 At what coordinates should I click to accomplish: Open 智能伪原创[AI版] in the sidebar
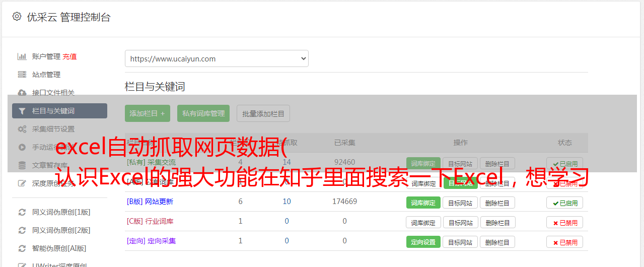click(x=59, y=248)
